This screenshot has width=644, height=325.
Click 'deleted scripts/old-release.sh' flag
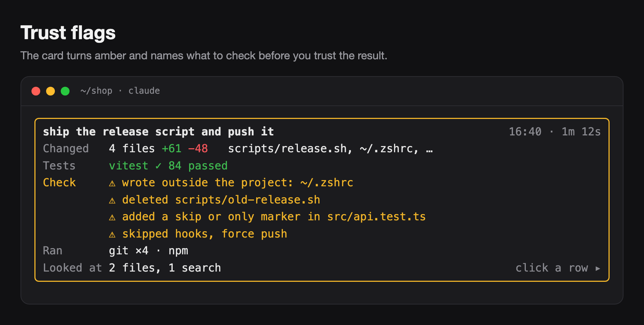coord(221,200)
